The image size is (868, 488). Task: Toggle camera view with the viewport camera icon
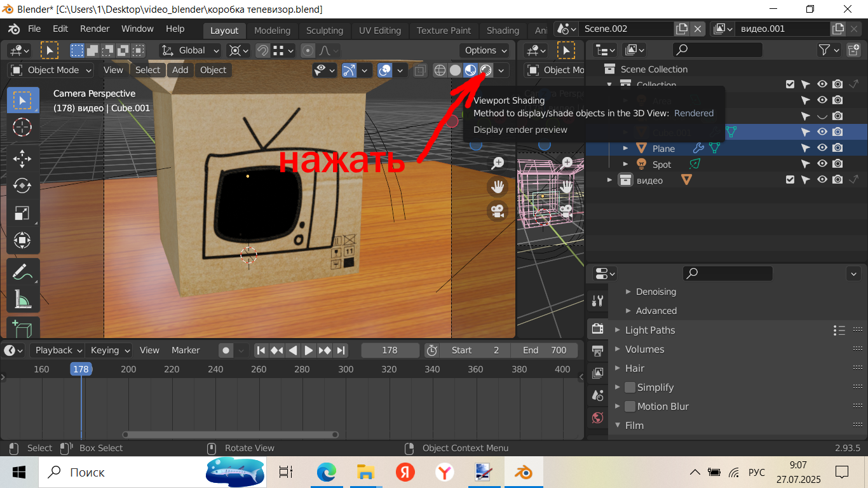(498, 210)
